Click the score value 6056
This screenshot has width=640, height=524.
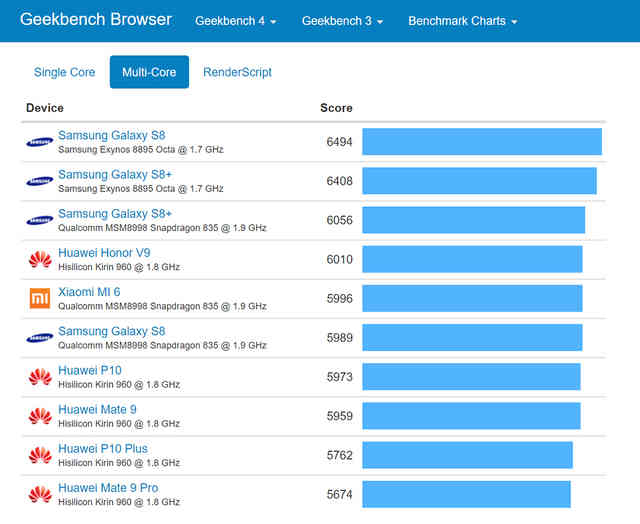click(x=339, y=220)
